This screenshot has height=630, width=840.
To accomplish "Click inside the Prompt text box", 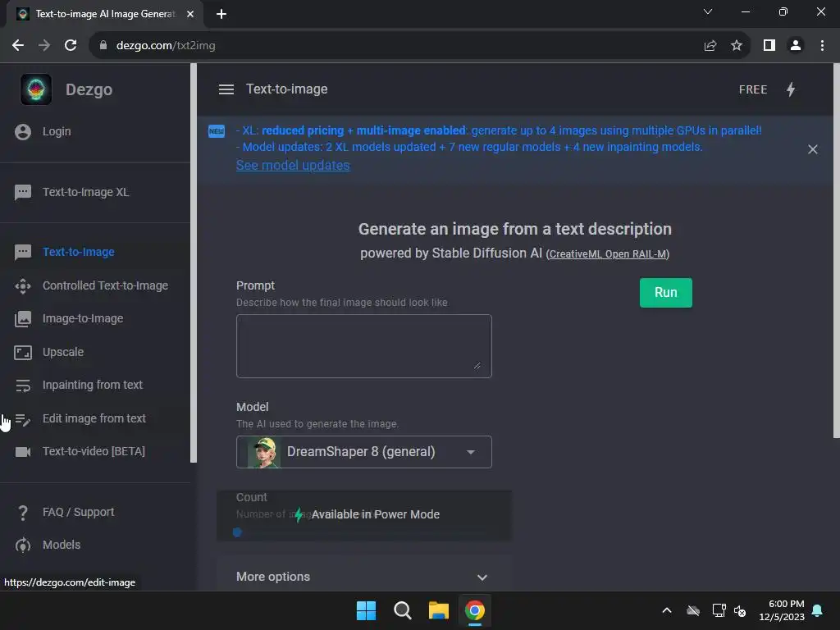I will tap(363, 346).
